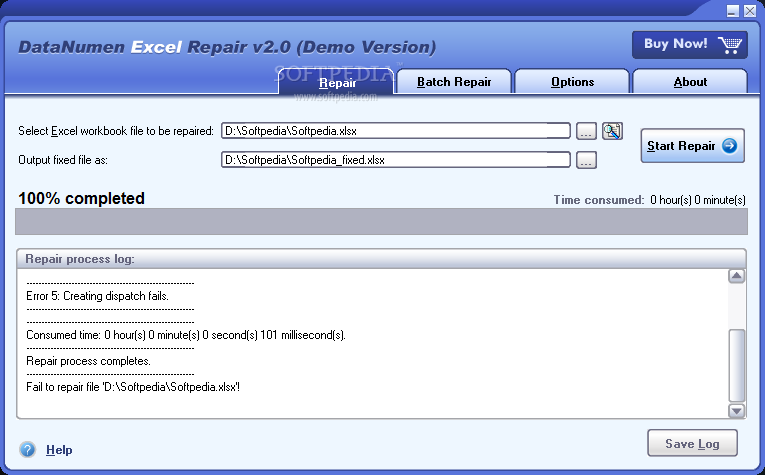Viewport: 765px width, 475px height.
Task: Click the Buy Now! button
Action: point(690,44)
